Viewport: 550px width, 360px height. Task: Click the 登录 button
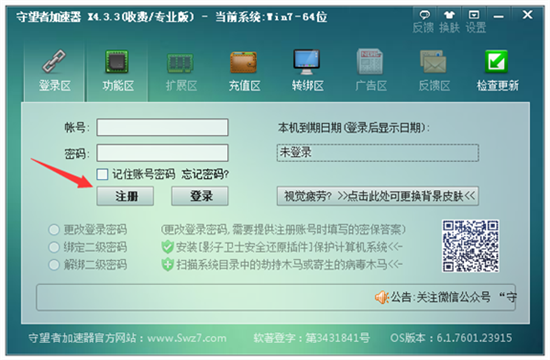point(200,196)
